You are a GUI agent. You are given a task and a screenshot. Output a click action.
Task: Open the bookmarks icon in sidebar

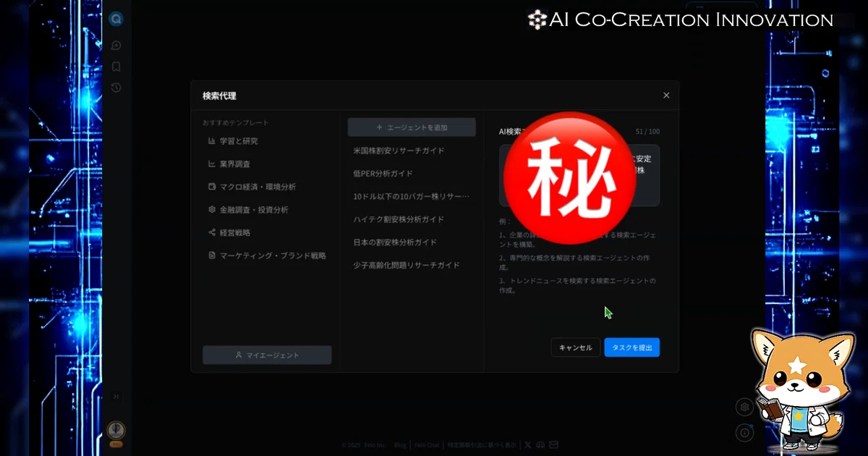click(x=116, y=67)
